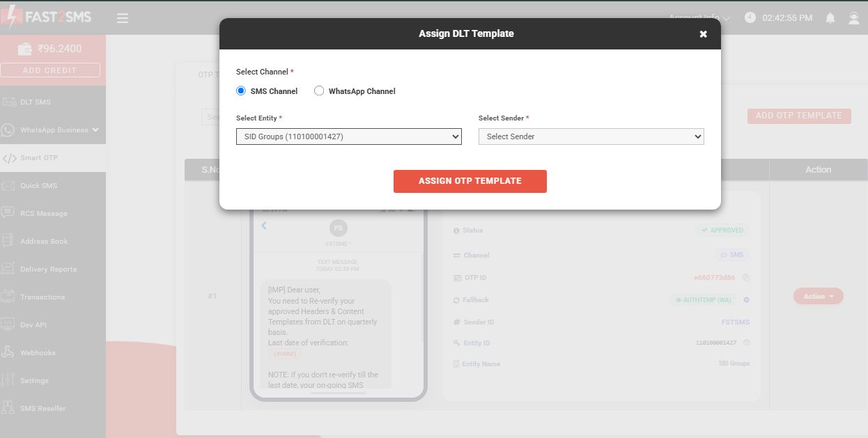Select the WhatsApp Channel radio button
This screenshot has height=438, width=868.
[x=319, y=91]
